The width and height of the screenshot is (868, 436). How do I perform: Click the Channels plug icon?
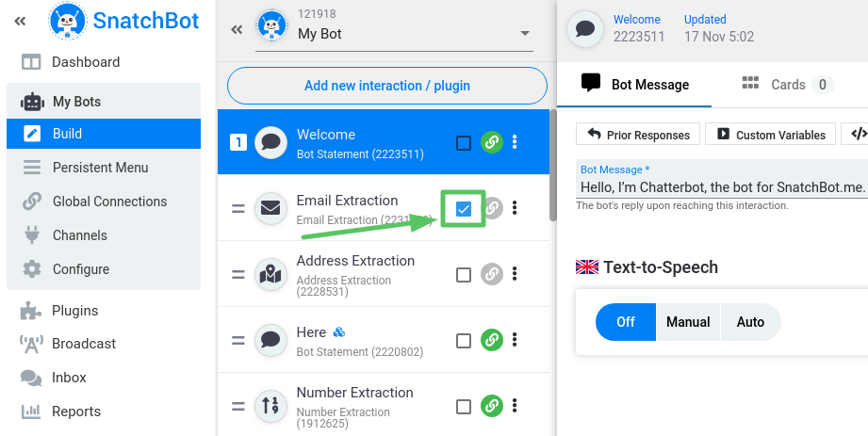point(31,235)
